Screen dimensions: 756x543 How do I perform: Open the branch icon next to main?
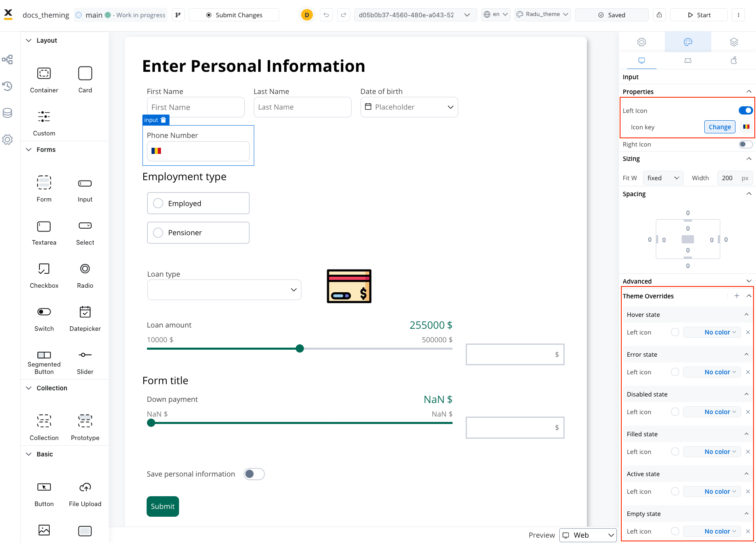[178, 15]
